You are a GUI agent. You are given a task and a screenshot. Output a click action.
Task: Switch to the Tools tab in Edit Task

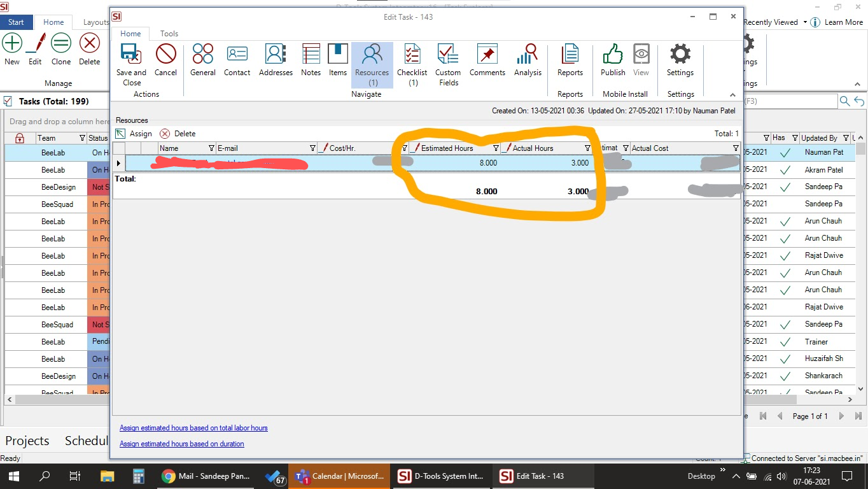[x=169, y=33]
